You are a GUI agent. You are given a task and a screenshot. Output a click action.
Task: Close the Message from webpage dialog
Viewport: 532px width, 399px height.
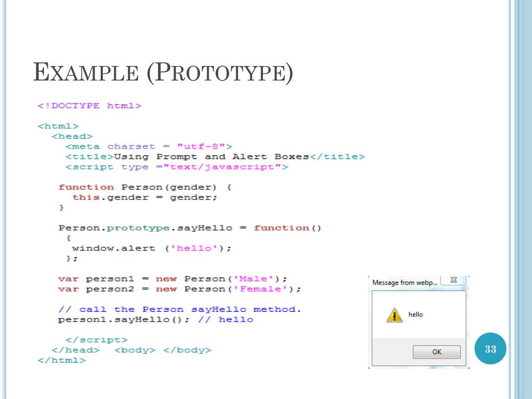pos(454,280)
